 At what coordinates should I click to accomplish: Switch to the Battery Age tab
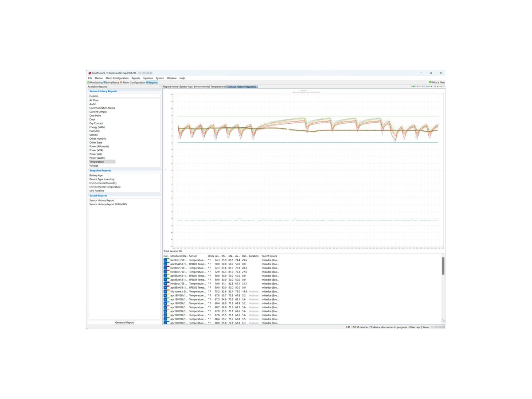(x=185, y=86)
